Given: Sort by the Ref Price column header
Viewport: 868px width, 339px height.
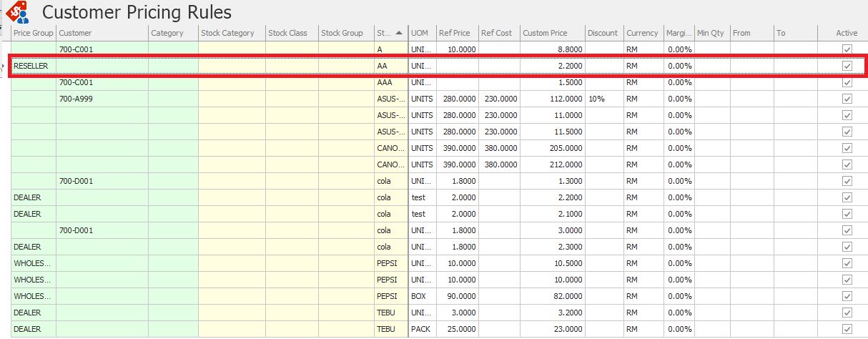Looking at the screenshot, I should (x=458, y=33).
